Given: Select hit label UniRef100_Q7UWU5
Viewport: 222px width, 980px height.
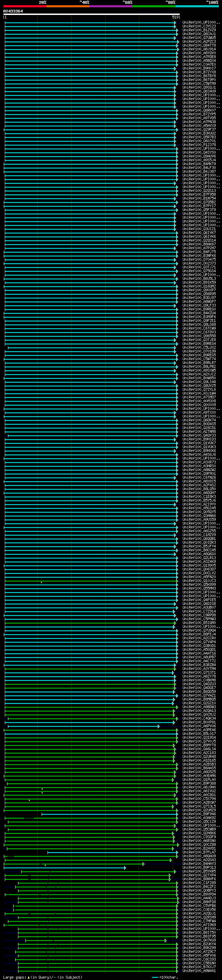Looking at the screenshot, I should pyautogui.click(x=199, y=38).
